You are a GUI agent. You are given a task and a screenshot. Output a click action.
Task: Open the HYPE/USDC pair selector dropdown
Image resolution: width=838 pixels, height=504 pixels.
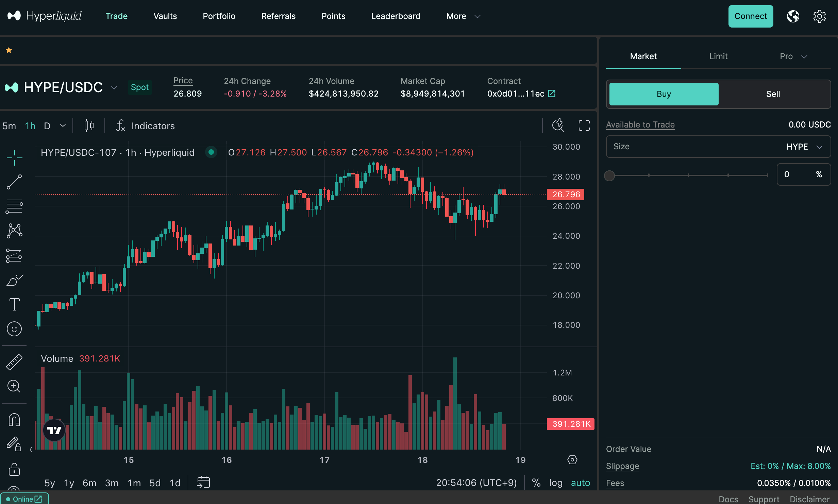(x=114, y=87)
